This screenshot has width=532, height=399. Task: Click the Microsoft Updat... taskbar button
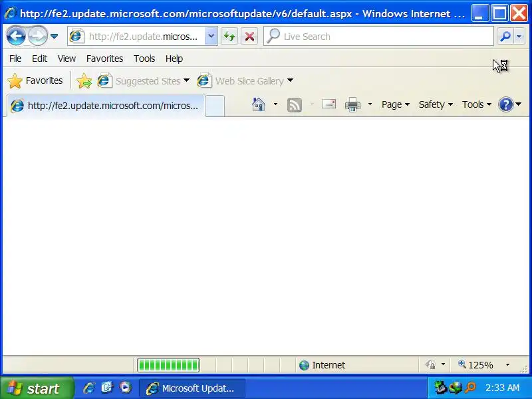(192, 388)
